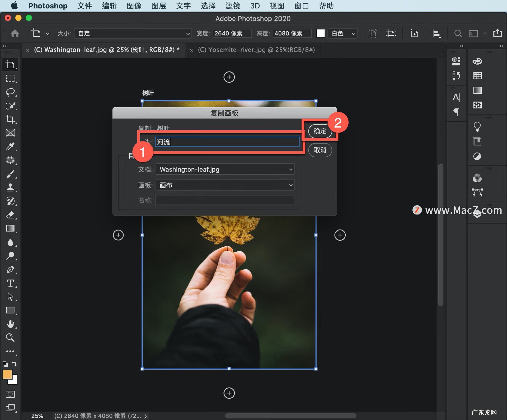Screen dimensions: 507x420
Task: Select the Hand tool
Action: click(10, 324)
